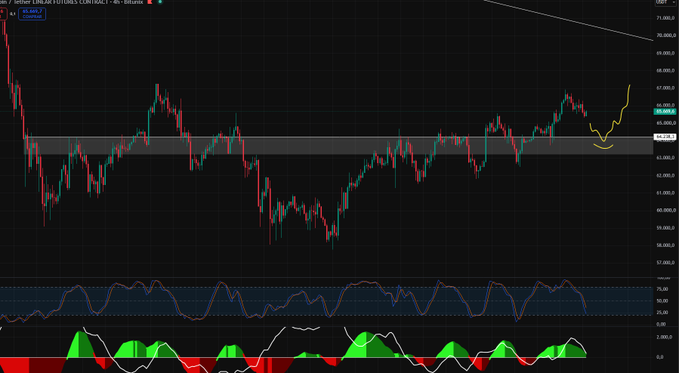Screen dimensions: 679x373
Task: Click the 70.000,0 price axis label
Action: 666,36
